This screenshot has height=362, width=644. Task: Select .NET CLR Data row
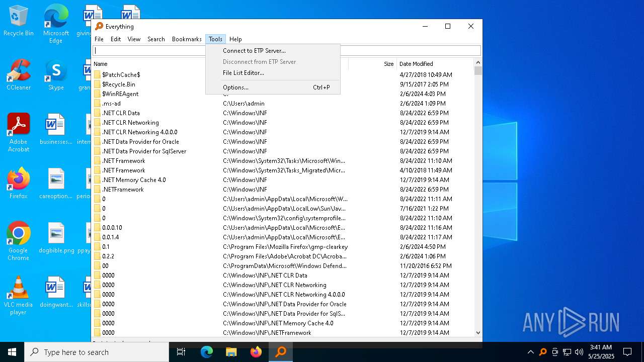[283, 113]
